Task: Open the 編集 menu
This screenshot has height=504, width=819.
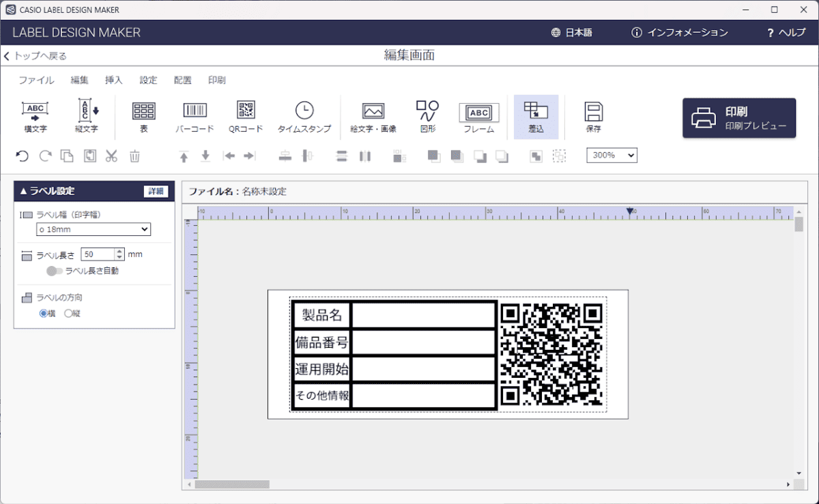Action: pyautogui.click(x=80, y=80)
